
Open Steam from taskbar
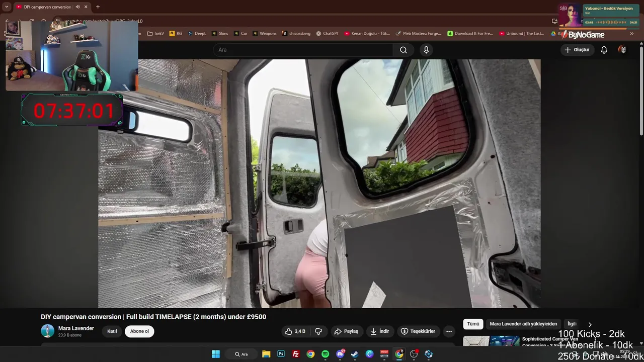click(x=355, y=354)
